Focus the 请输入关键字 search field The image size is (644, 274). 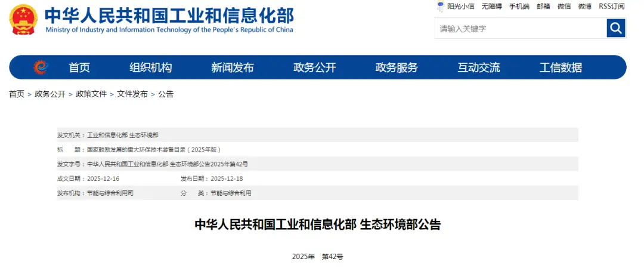point(520,28)
